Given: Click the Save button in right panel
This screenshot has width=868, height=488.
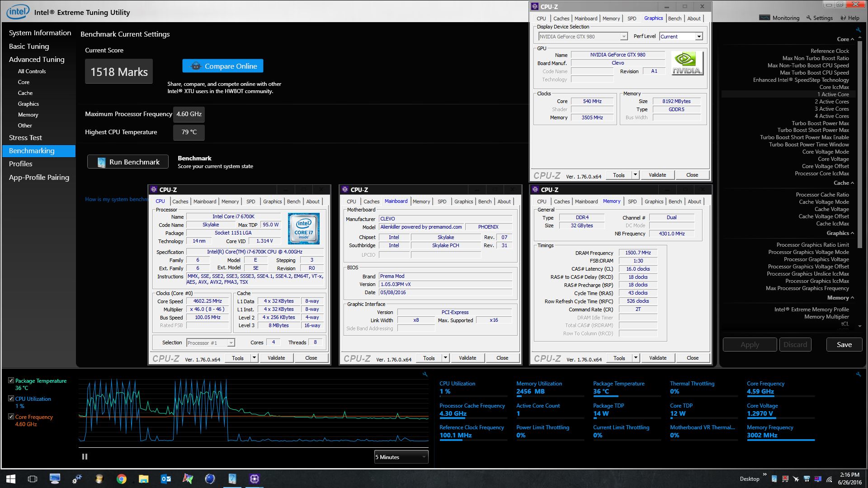Looking at the screenshot, I should point(844,344).
